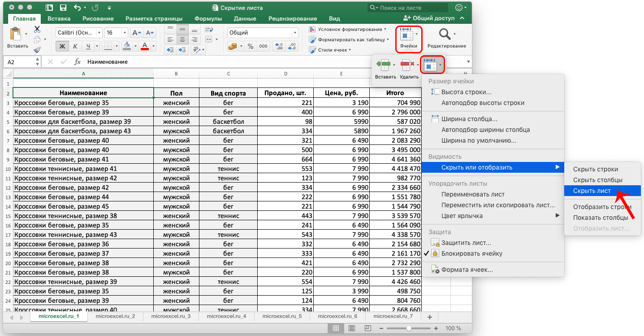This screenshot has width=644, height=336.
Task: Expand Стили ячеек dropdown
Action: pos(350,50)
